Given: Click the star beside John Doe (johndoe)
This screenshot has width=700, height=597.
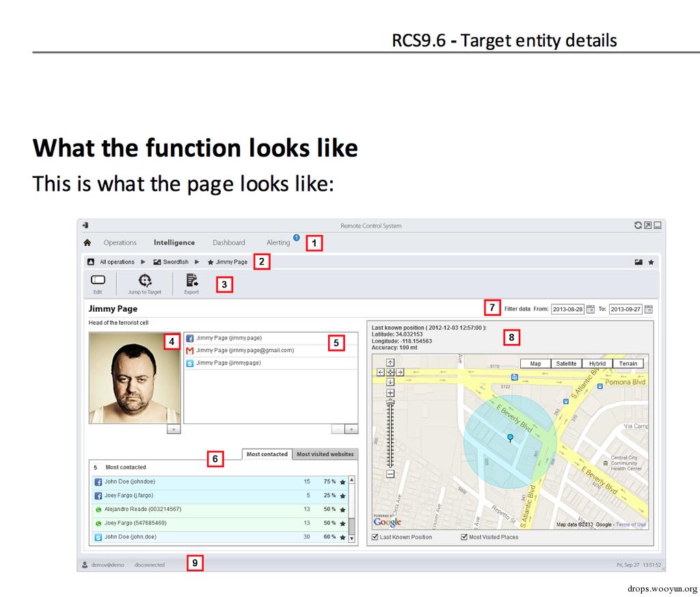Looking at the screenshot, I should (342, 482).
